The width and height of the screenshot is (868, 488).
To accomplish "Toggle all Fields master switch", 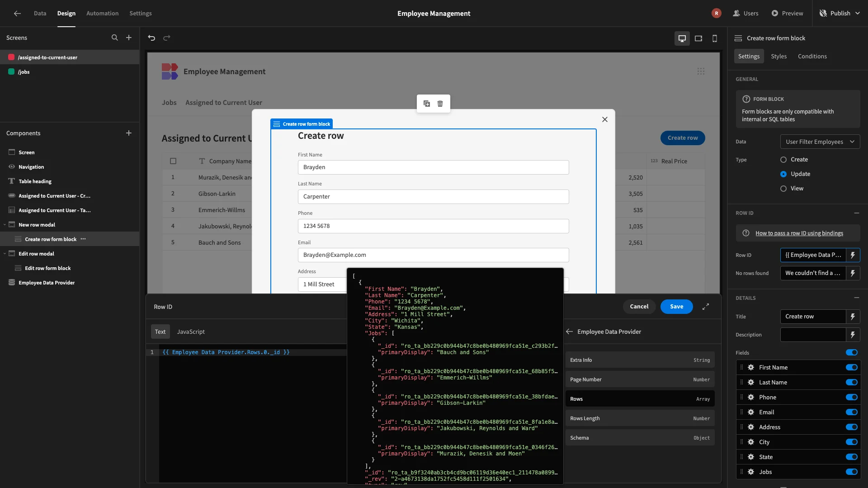I will [x=852, y=353].
